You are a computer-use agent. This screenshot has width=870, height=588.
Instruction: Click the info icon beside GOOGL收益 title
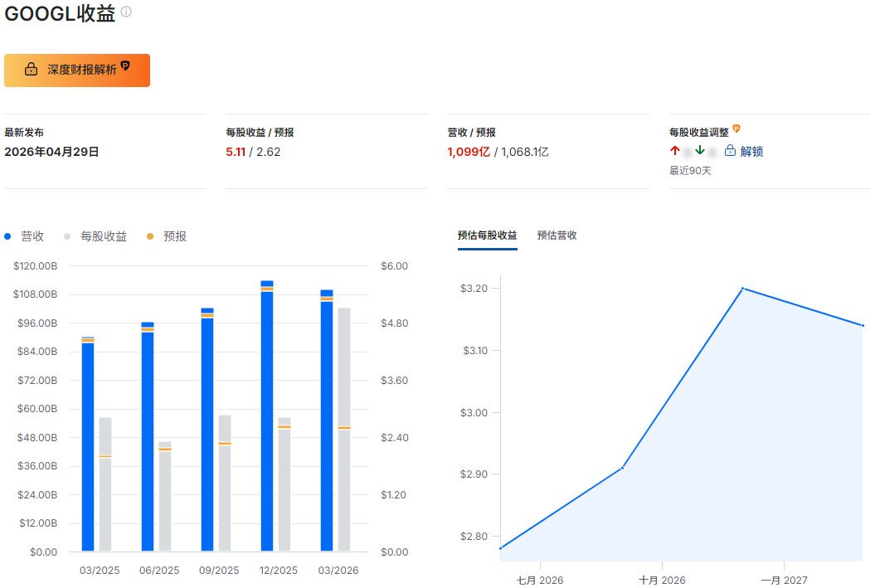(x=124, y=12)
